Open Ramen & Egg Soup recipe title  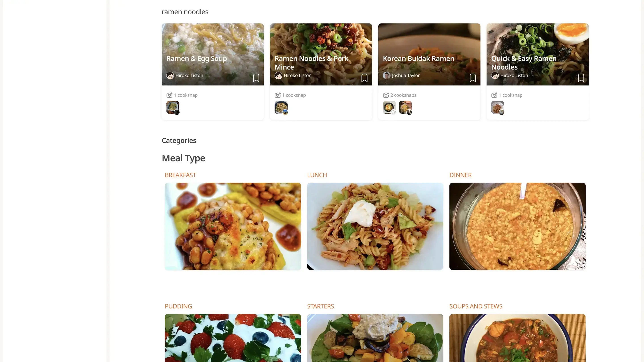point(197,59)
